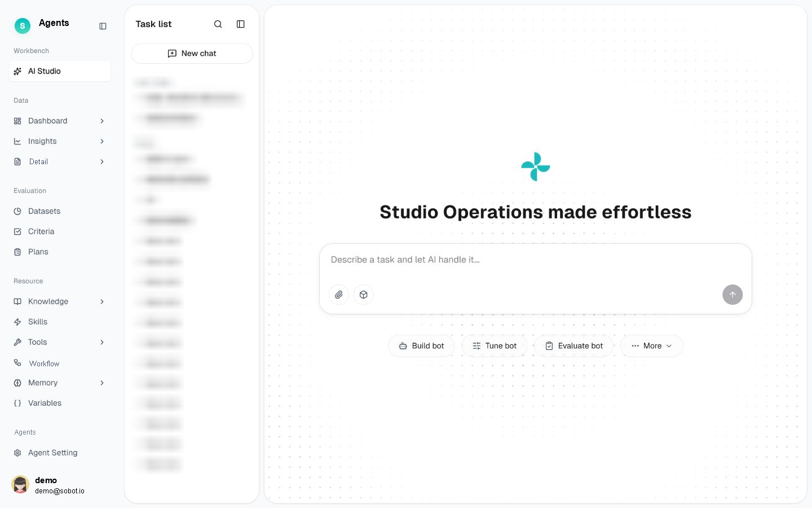Screen dimensions: 812x508
Task: Open the More dropdown
Action: (x=652, y=346)
